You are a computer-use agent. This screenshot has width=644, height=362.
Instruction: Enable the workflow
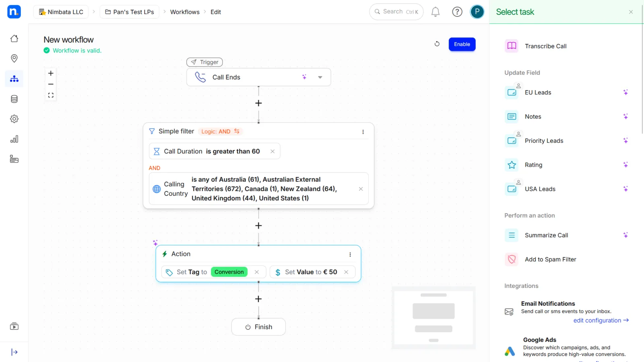click(462, 44)
